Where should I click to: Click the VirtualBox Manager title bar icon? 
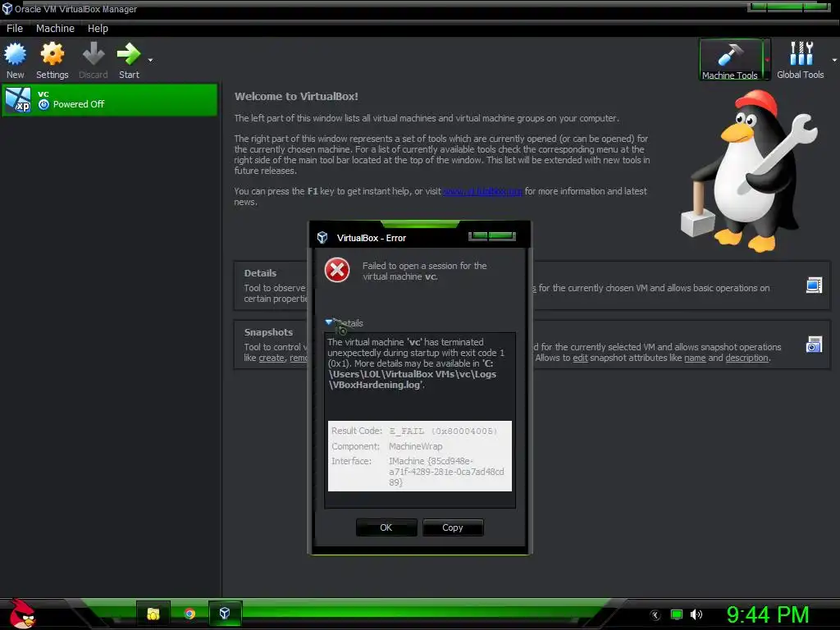click(x=7, y=8)
